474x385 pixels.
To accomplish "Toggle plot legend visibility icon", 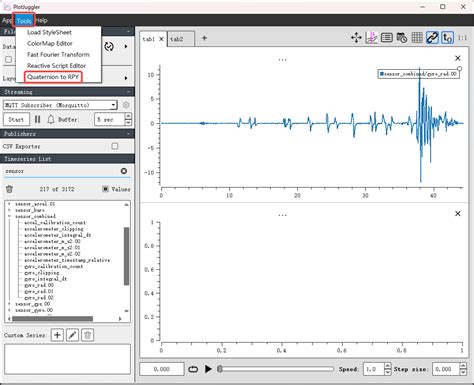I will (386, 38).
